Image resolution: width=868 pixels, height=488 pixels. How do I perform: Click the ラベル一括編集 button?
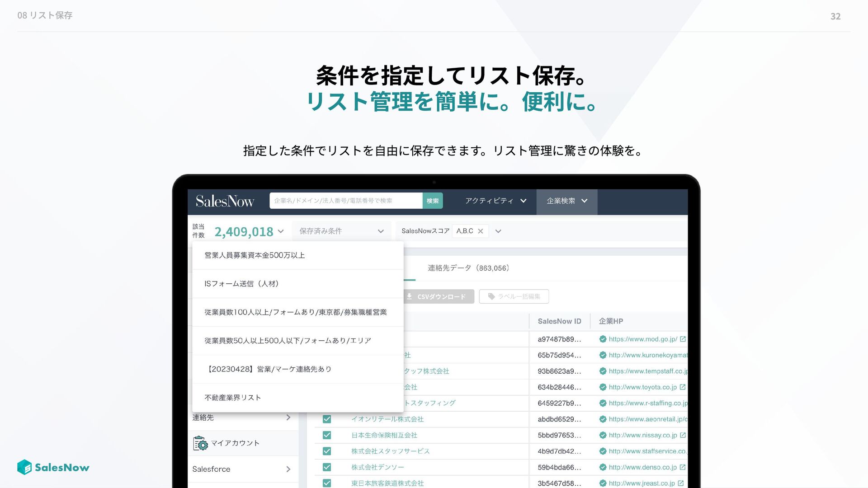coord(514,296)
